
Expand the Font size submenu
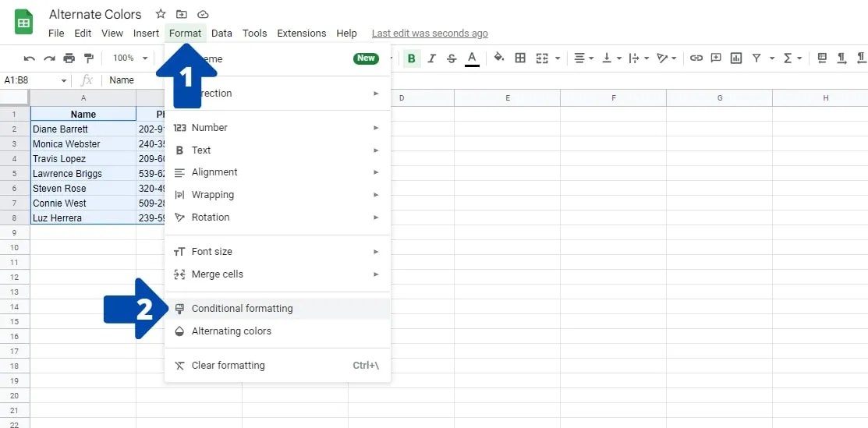pos(278,251)
